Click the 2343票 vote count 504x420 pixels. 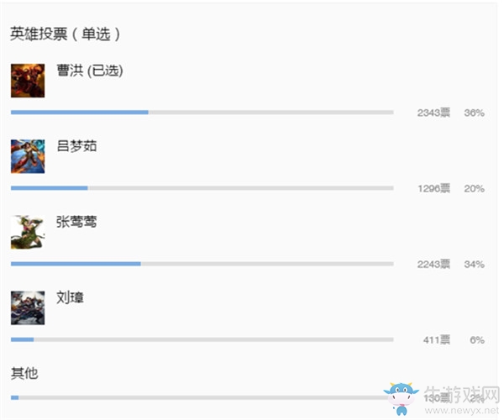pos(433,113)
